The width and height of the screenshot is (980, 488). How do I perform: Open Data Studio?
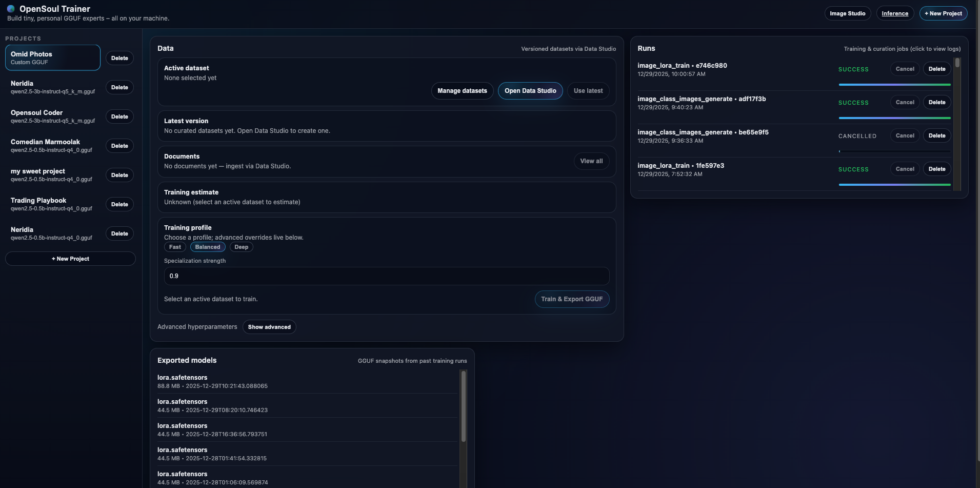[x=530, y=91]
